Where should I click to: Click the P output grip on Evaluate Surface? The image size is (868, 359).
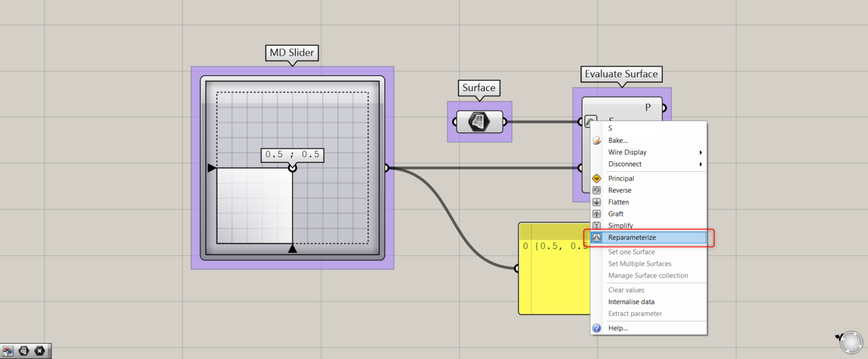(x=664, y=107)
